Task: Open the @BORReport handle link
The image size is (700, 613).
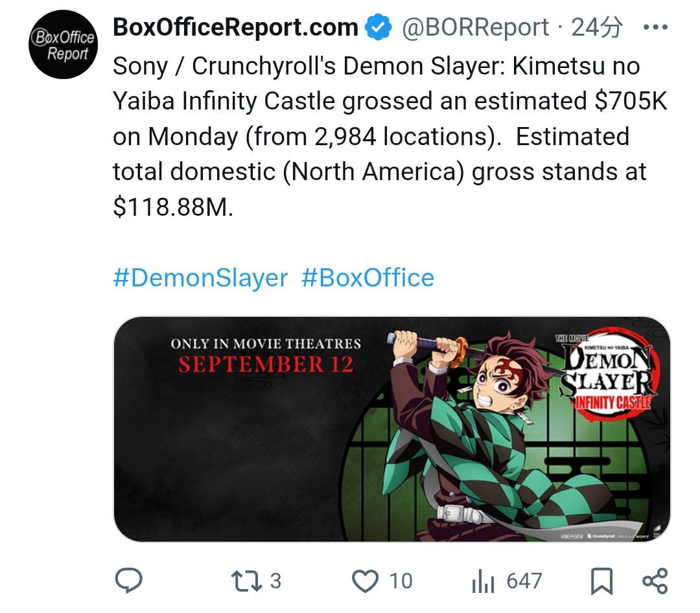Action: tap(475, 27)
